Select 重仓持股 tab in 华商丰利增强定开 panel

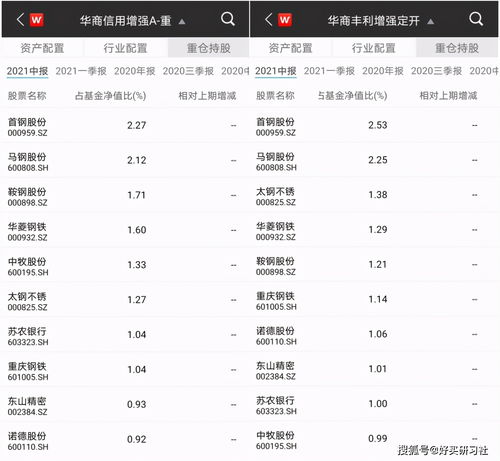pyautogui.click(x=457, y=48)
